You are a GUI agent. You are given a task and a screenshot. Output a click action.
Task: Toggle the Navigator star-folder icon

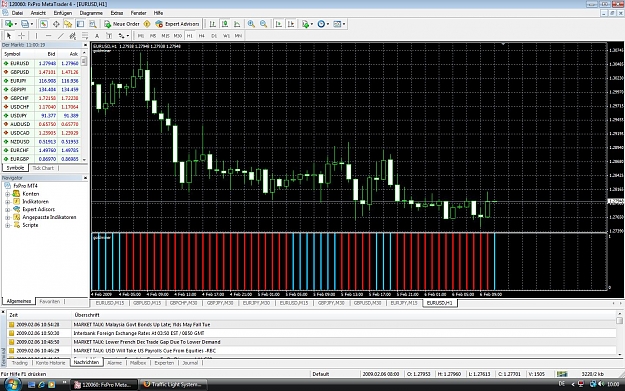click(x=68, y=24)
